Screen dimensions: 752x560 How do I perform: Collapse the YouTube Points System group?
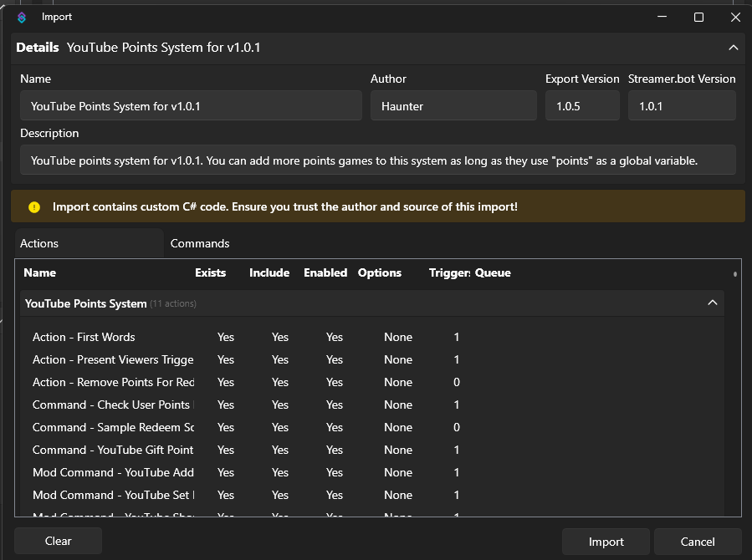tap(712, 303)
